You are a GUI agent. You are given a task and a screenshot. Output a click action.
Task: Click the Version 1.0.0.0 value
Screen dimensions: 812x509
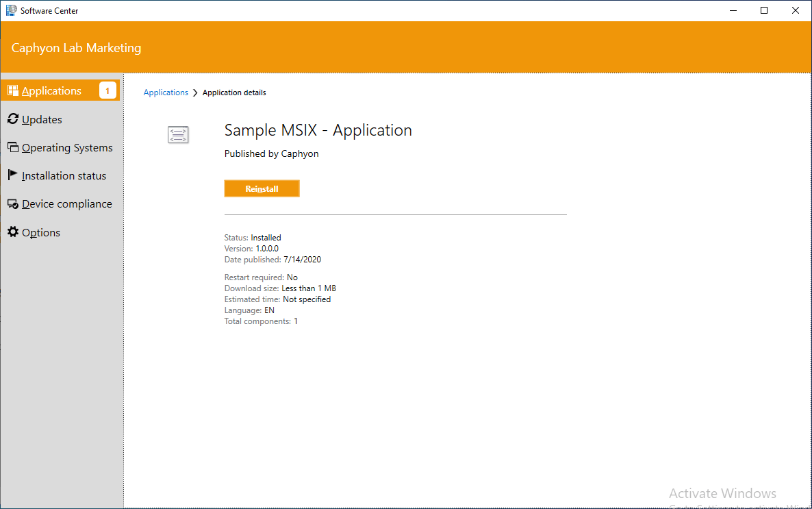click(267, 248)
